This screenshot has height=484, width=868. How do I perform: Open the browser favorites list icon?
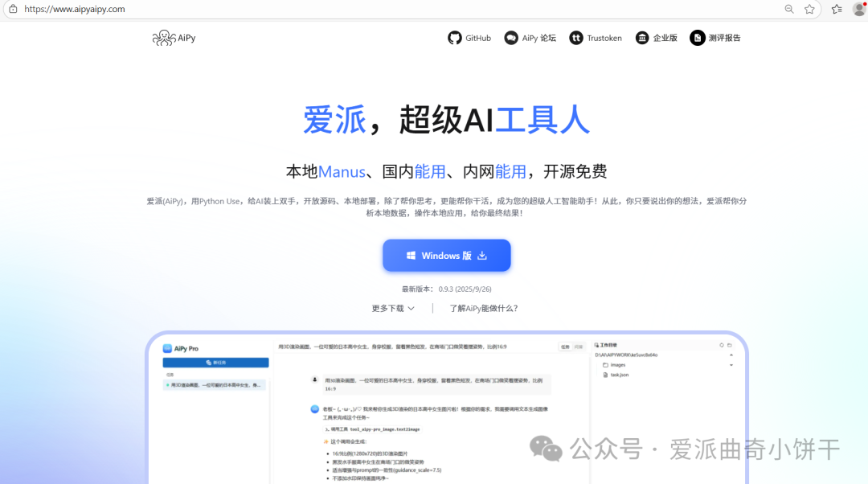point(837,9)
